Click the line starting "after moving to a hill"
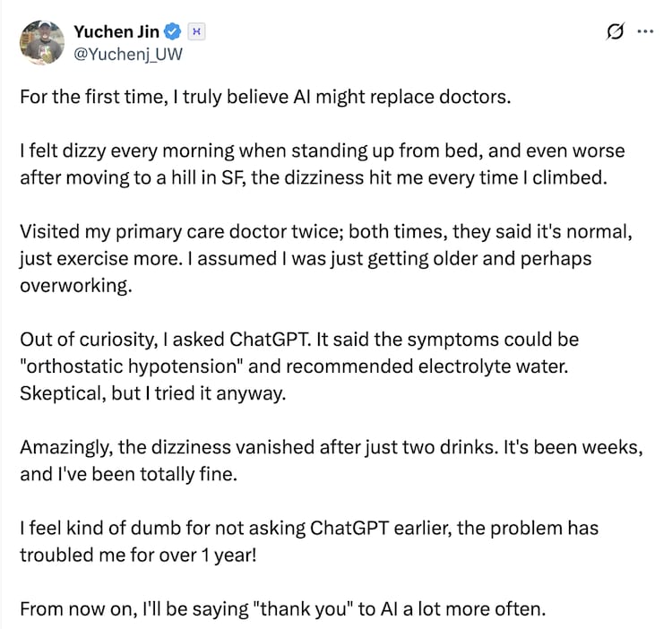 pos(314,177)
